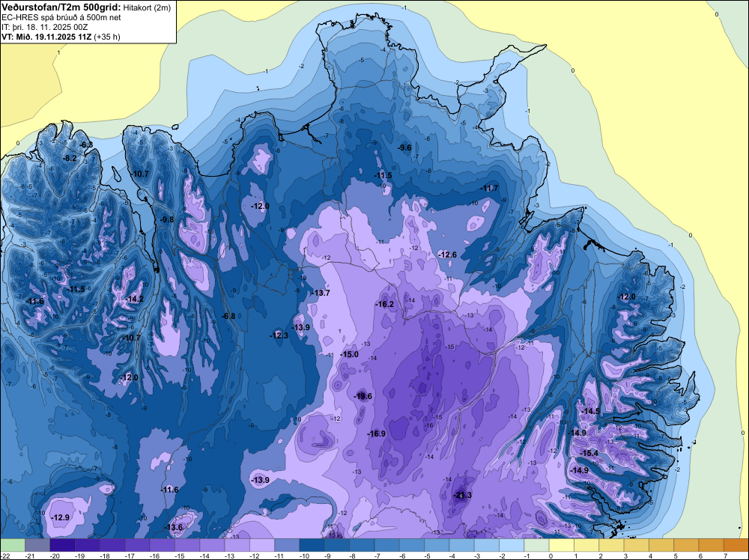Image resolution: width=749 pixels, height=560 pixels.
Task: Click the legend scale label -14
Action: coord(204,556)
